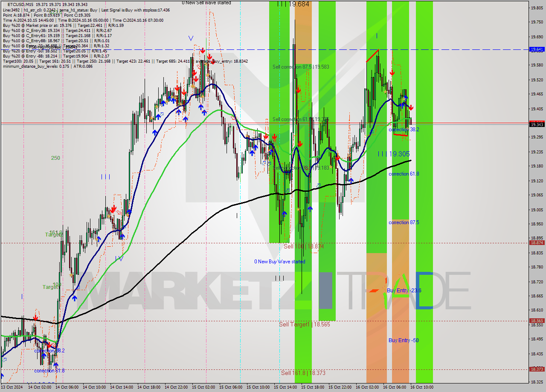
Task: Select the '15 Oct 10:00' time label
Action: point(258,387)
